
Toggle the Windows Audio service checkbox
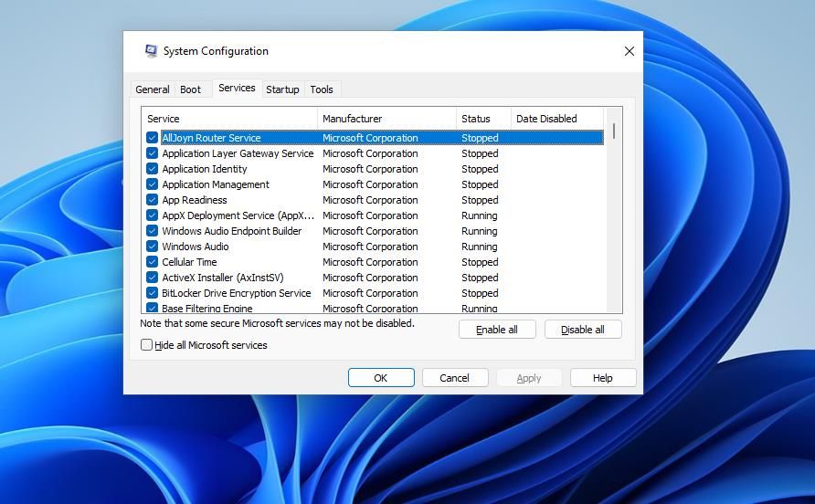point(153,247)
